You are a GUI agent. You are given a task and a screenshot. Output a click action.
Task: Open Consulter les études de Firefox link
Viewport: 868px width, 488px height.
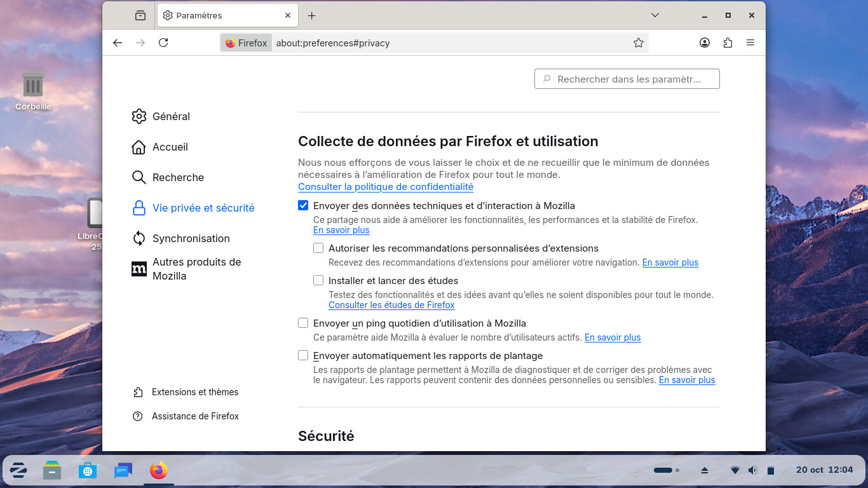pyautogui.click(x=391, y=305)
